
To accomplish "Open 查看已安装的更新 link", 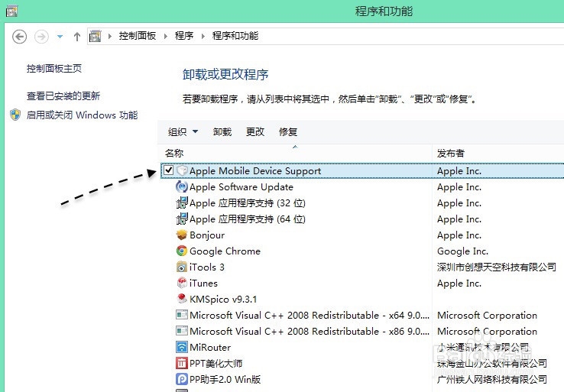I will click(x=63, y=96).
